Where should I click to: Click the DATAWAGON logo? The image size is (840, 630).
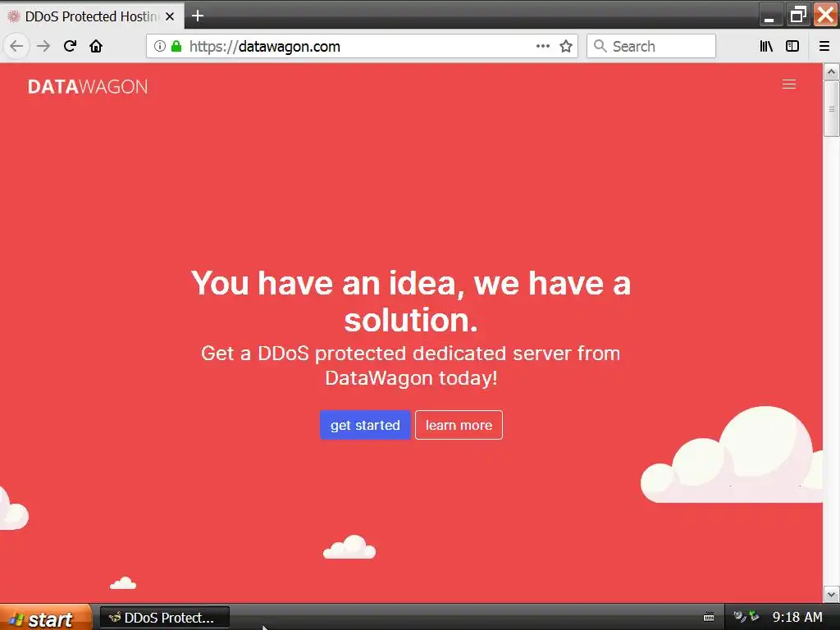tap(88, 87)
